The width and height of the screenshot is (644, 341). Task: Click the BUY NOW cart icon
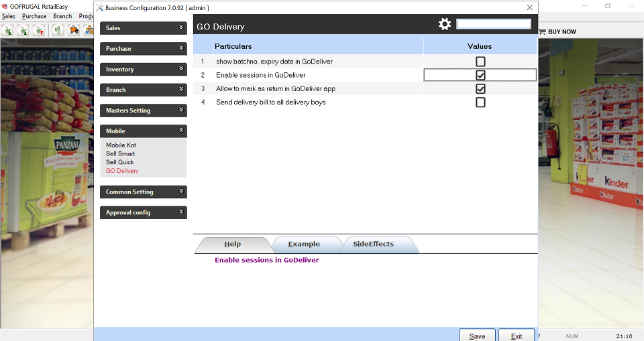[542, 31]
